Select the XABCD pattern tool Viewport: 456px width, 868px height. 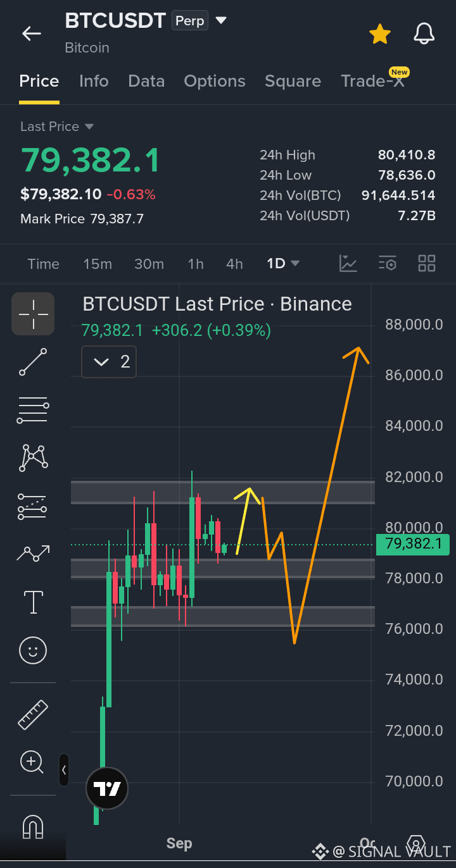(34, 457)
